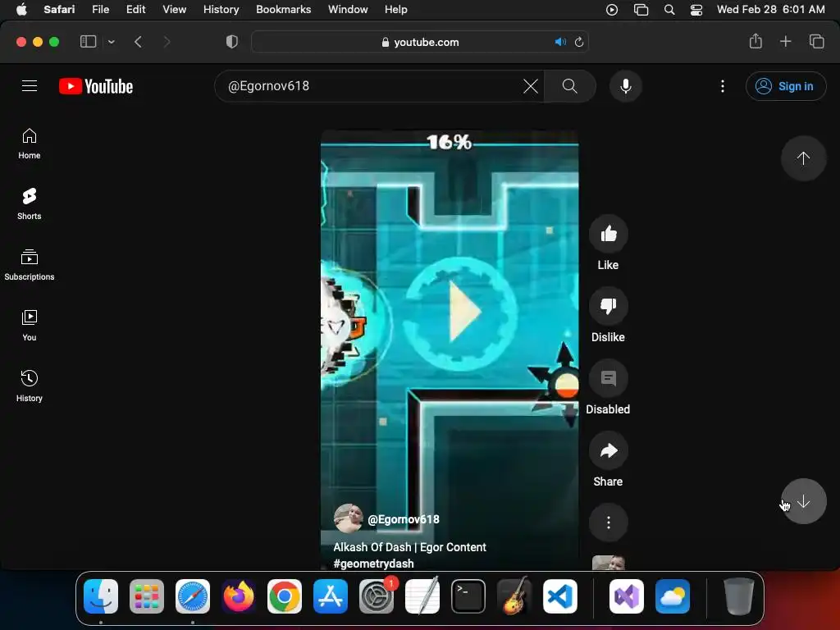Click the menu bar date and time
The height and width of the screenshot is (630, 840).
click(770, 9)
